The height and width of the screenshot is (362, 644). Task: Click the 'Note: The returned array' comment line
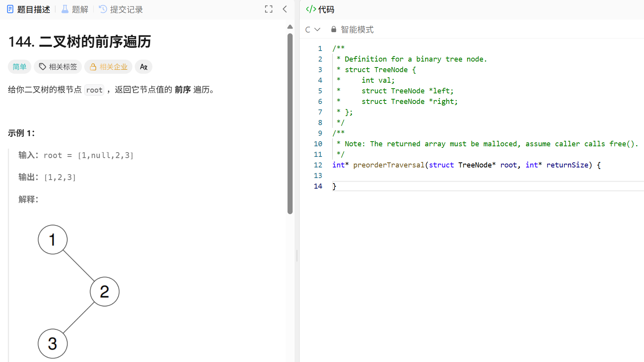click(x=487, y=144)
